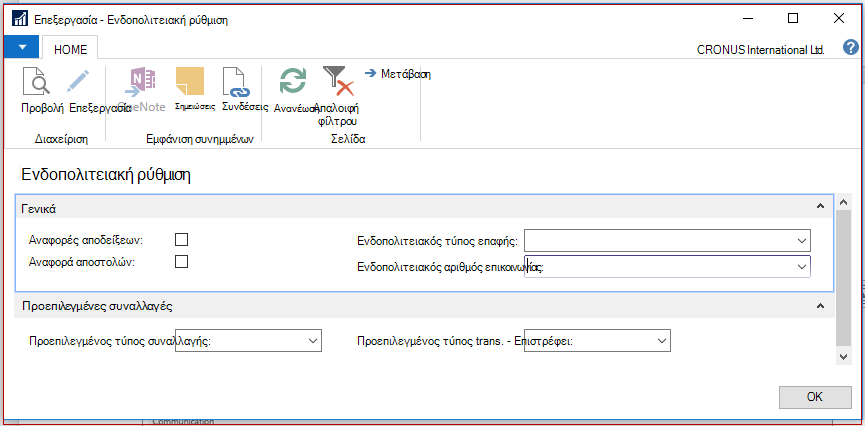Open the Σημειώσεις notes icon

click(x=189, y=81)
